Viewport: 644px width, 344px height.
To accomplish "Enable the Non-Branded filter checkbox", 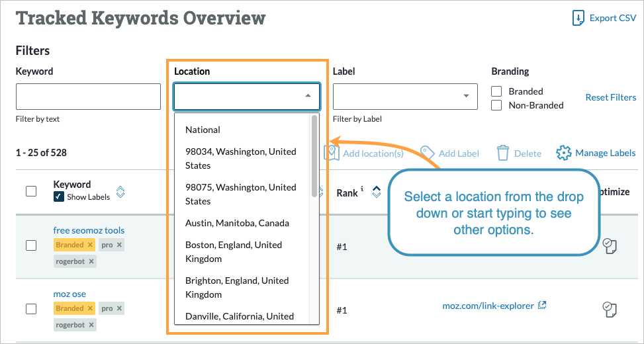I will pos(496,105).
